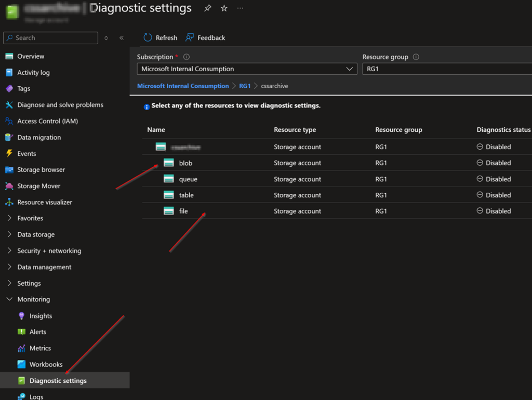This screenshot has height=400, width=532.
Task: Pin the Diagnostic settings blade
Action: click(208, 8)
